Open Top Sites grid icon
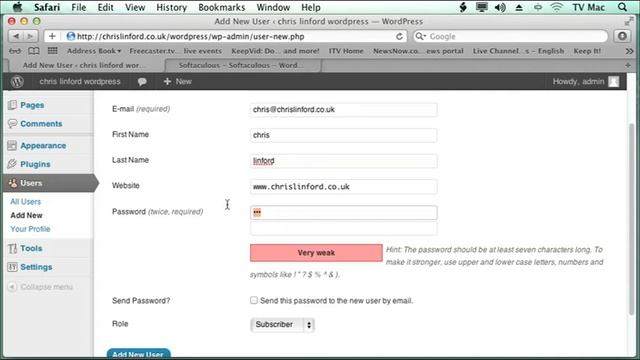The width and height of the screenshot is (640, 360). click(52, 51)
